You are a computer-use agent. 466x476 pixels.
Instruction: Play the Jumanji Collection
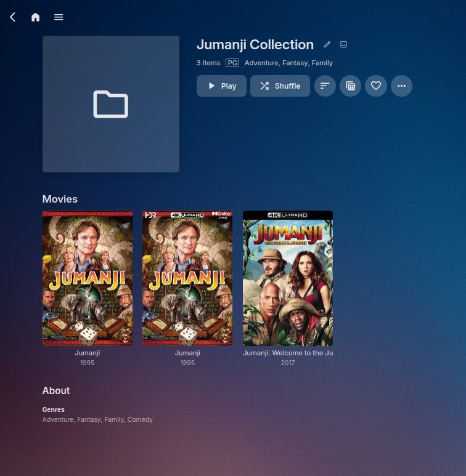[221, 86]
